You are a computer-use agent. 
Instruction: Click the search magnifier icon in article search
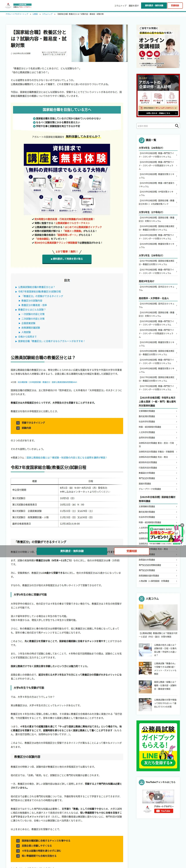(177, 126)
